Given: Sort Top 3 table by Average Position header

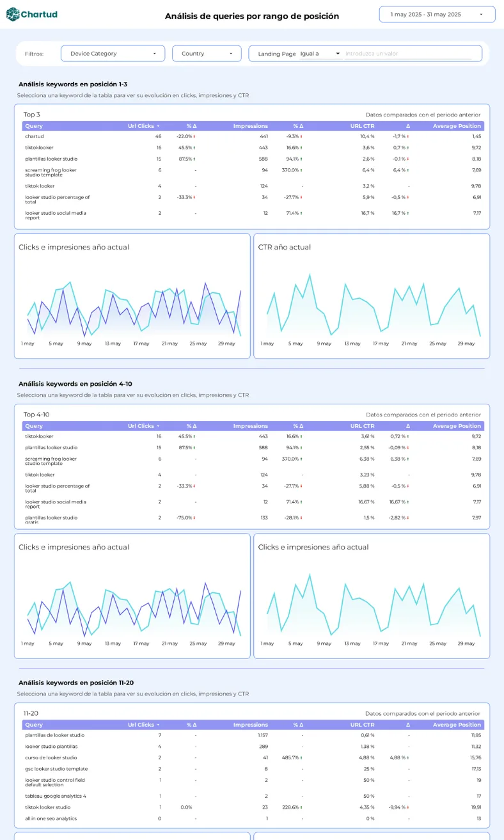Looking at the screenshot, I should (457, 126).
